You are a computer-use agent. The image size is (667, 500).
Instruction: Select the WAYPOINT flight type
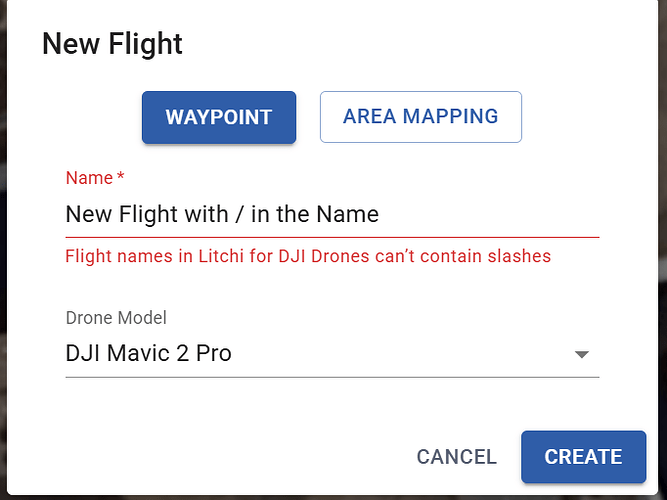(218, 117)
